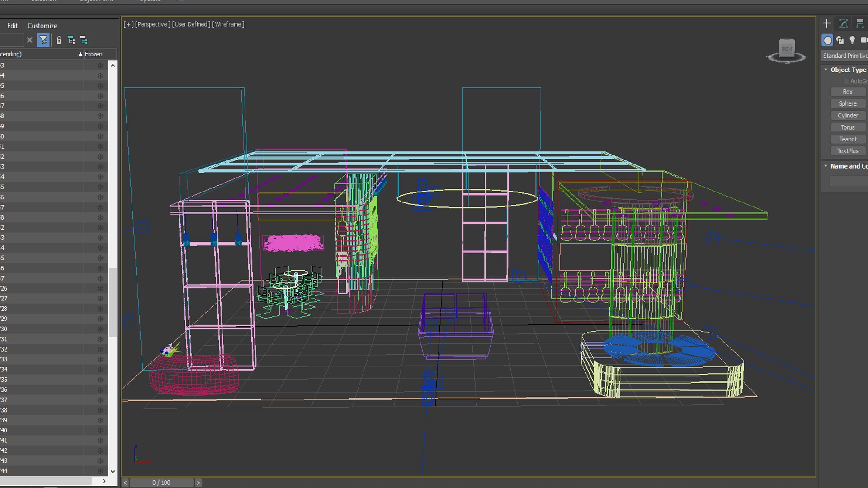Open the Standard Primitives dropdown
This screenshot has height=488, width=868.
(844, 56)
